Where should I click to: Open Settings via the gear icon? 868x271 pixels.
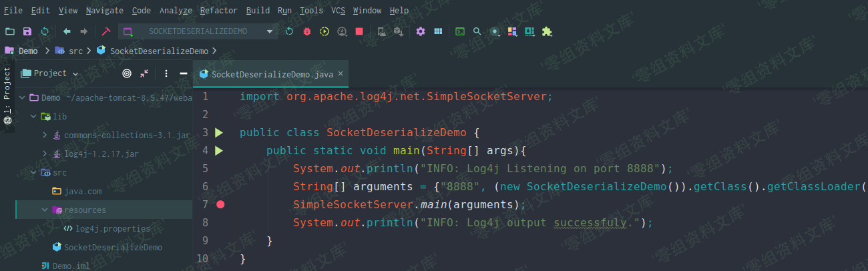click(x=421, y=31)
